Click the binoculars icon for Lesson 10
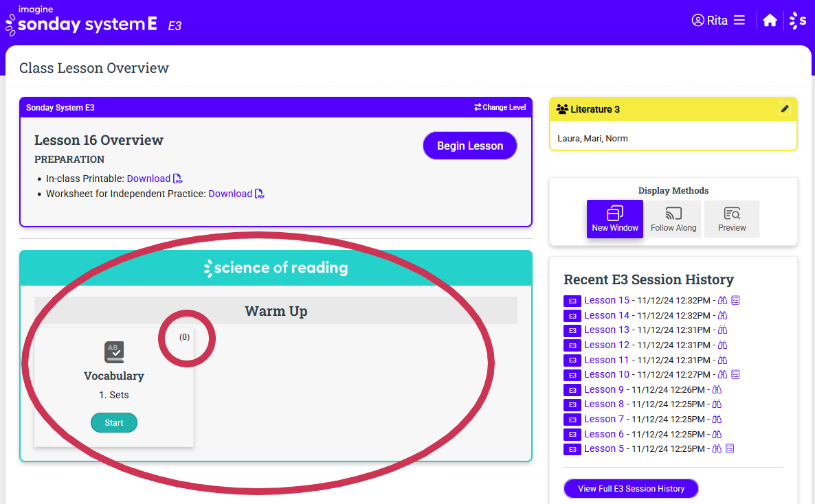The height and width of the screenshot is (504, 815). pos(722,375)
